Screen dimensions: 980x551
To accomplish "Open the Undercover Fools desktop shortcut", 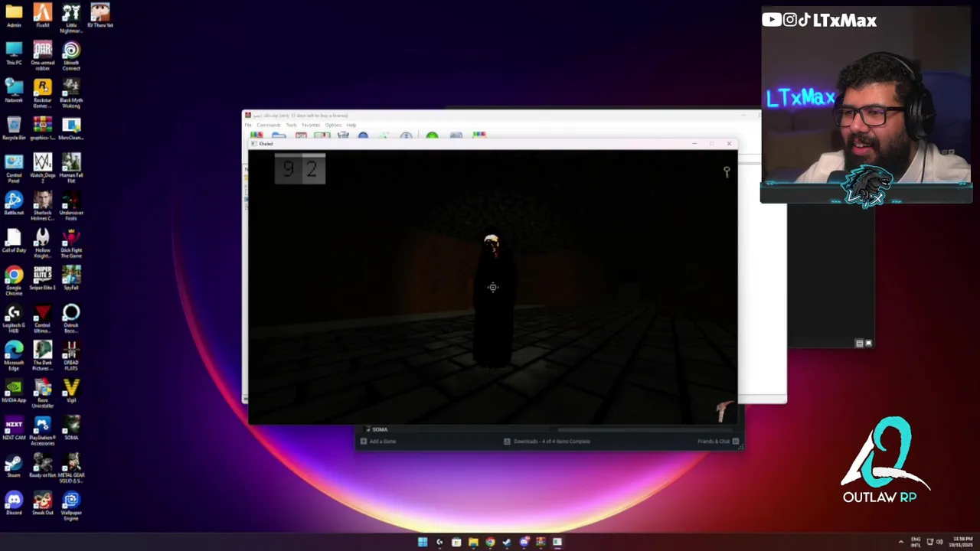I will [x=71, y=205].
